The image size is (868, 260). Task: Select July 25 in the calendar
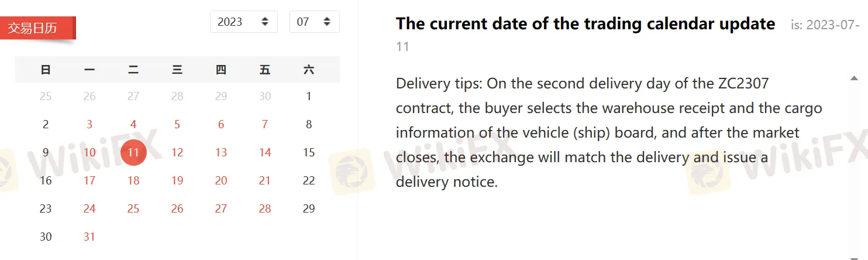133,208
